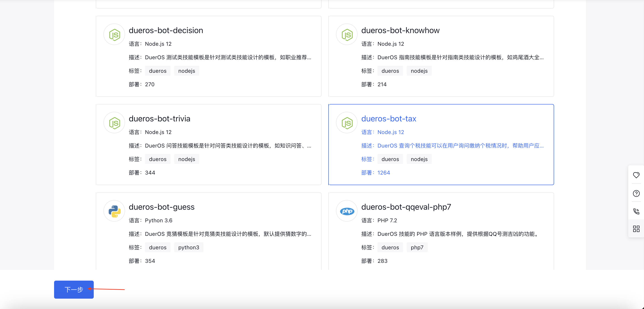Screen dimensions: 644x309
Task: Click the 语言: PHP 7.2 line
Action: pyautogui.click(x=379, y=220)
